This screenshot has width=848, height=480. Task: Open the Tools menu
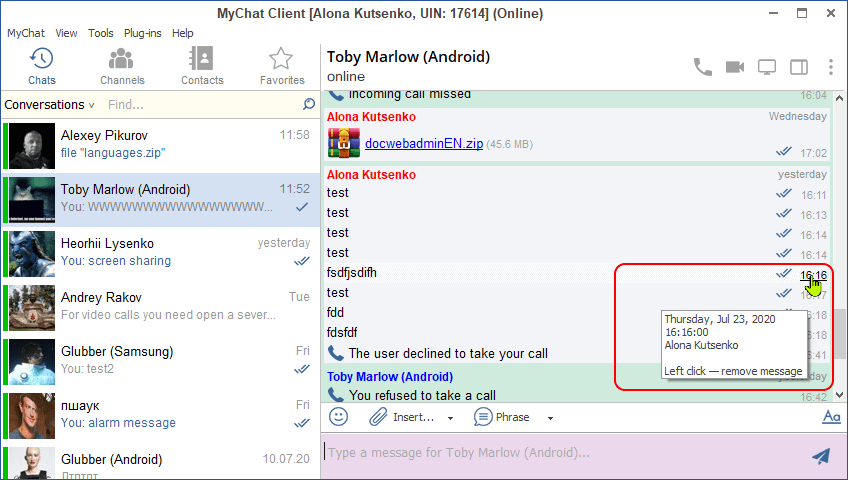coord(100,33)
